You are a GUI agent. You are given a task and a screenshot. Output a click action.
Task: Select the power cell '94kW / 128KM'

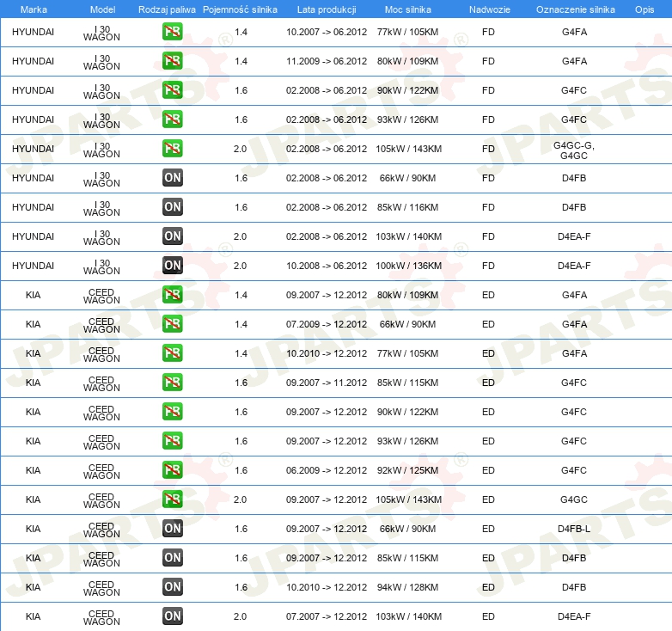tap(407, 587)
